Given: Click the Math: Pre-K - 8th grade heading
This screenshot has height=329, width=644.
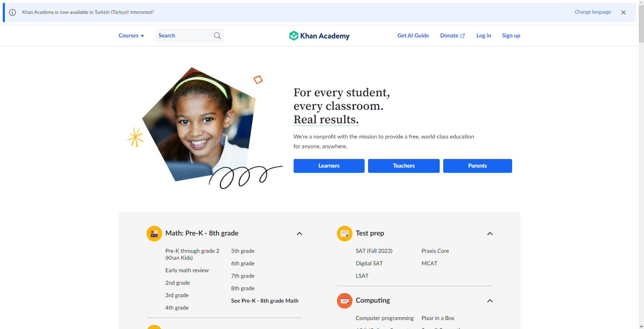Looking at the screenshot, I should coord(202,233).
